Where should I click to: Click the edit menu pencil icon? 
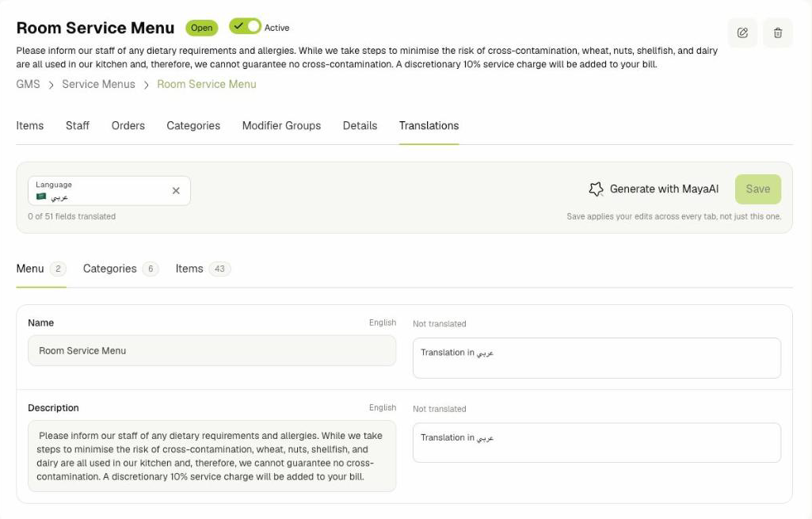pos(742,32)
